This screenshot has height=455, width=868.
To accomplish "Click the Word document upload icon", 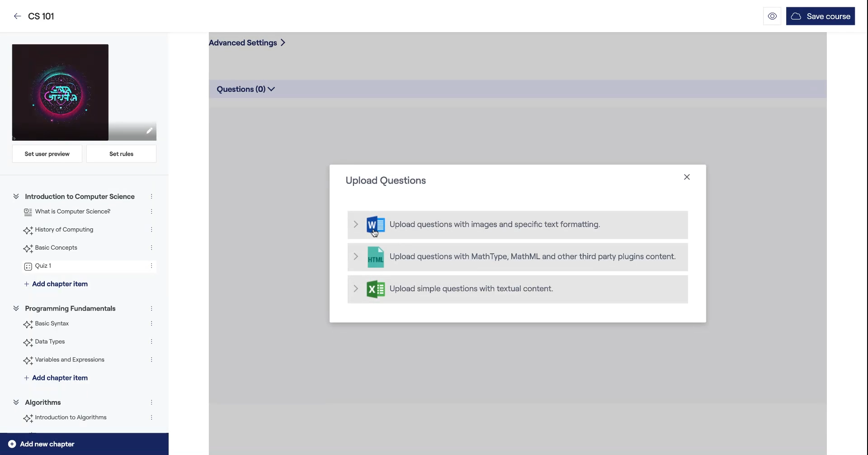I will tap(375, 225).
